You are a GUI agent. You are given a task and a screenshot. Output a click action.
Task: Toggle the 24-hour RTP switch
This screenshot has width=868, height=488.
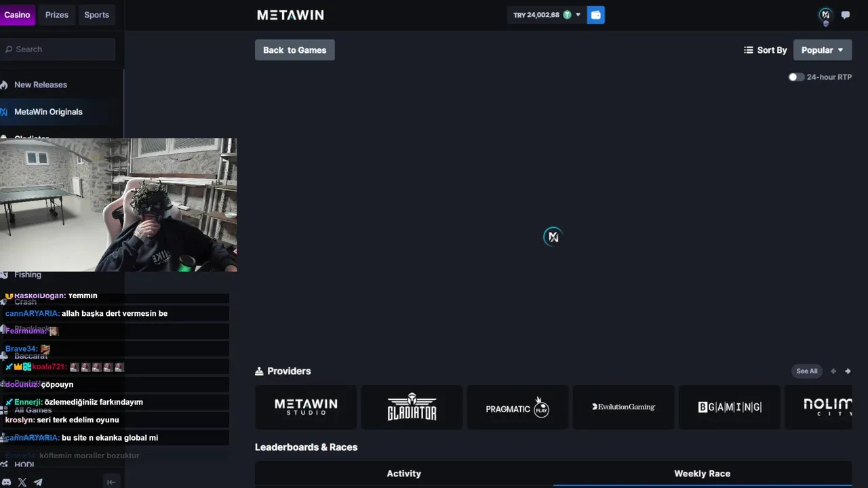pos(796,77)
